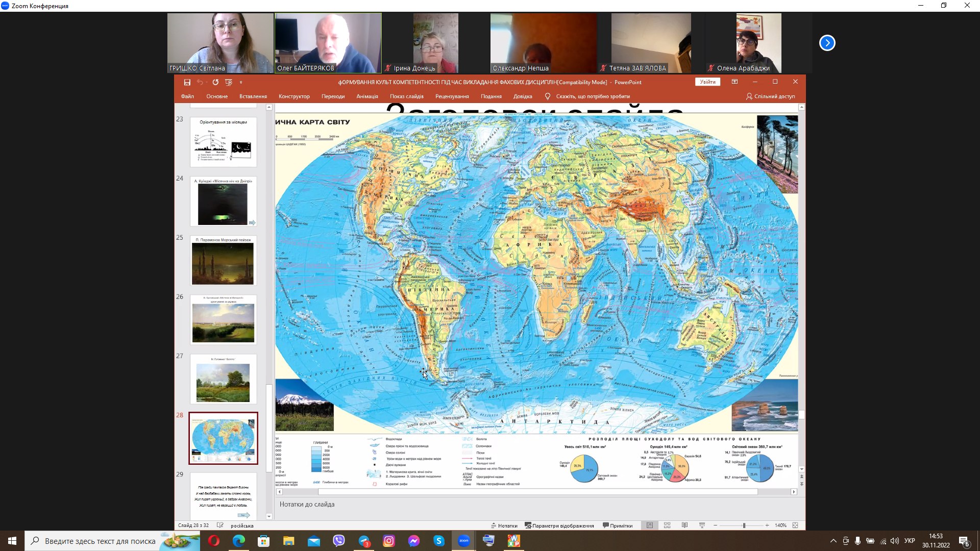Click the lightbulb Tell Me icon
The image size is (980, 551).
coord(548,96)
